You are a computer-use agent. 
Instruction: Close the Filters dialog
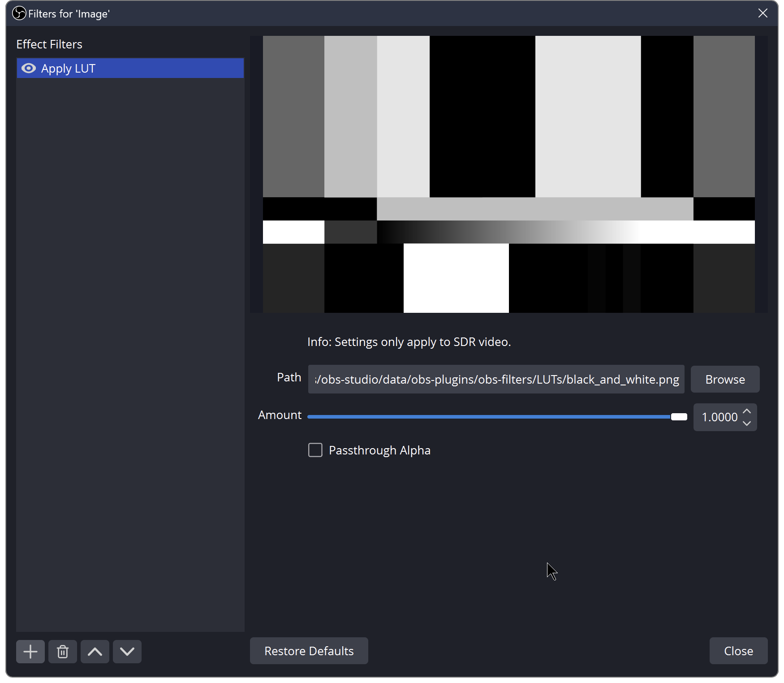click(x=738, y=651)
